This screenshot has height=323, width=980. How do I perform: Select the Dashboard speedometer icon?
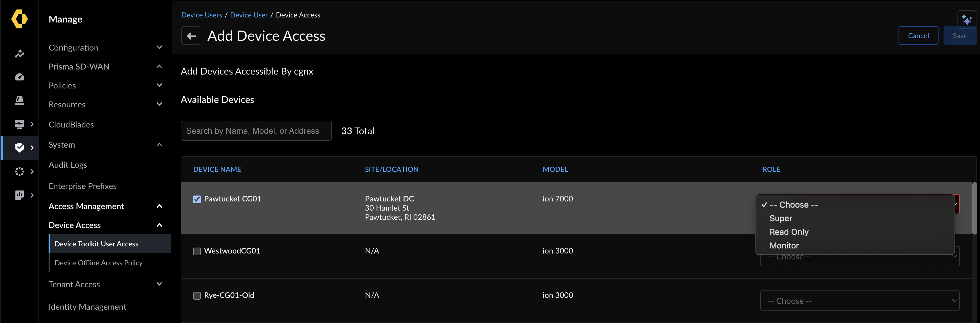pos(19,77)
